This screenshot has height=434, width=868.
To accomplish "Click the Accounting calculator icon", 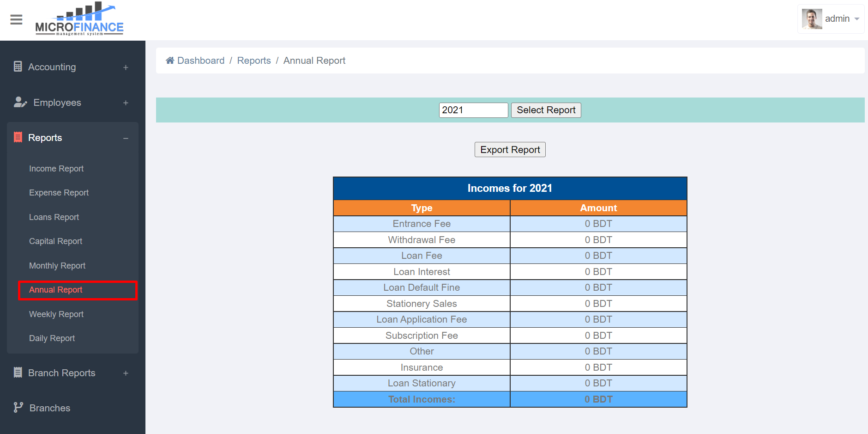I will pyautogui.click(x=18, y=67).
